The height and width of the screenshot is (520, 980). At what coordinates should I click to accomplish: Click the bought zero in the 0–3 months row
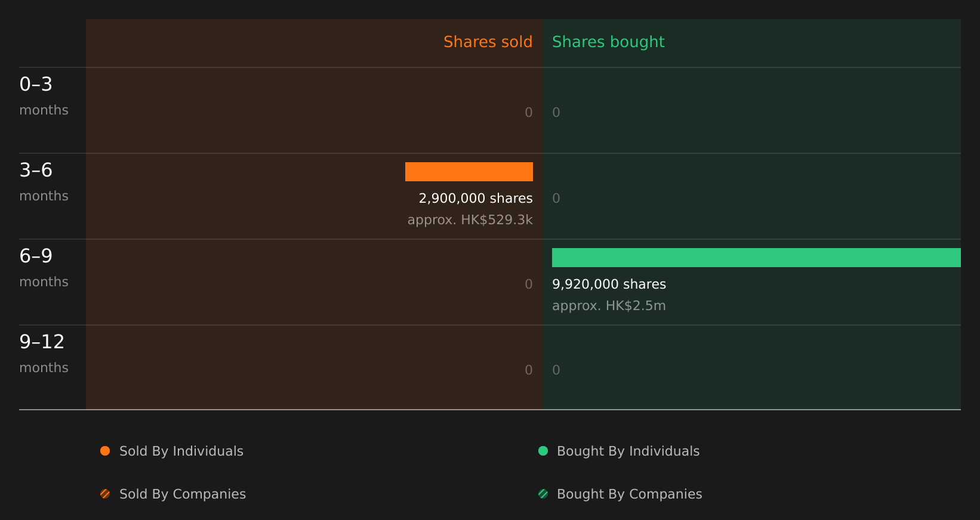(556, 112)
